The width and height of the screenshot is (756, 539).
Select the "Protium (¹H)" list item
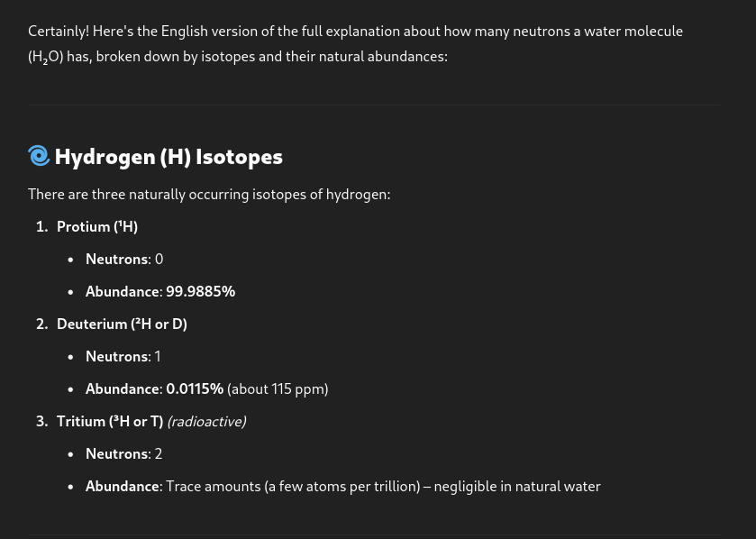97,226
